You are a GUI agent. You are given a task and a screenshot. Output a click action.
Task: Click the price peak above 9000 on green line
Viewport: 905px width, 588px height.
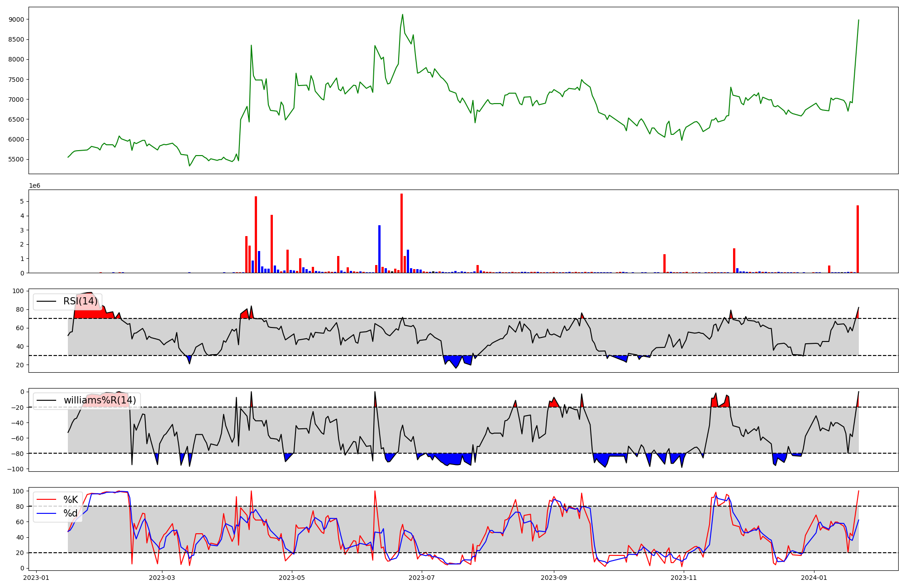[403, 14]
